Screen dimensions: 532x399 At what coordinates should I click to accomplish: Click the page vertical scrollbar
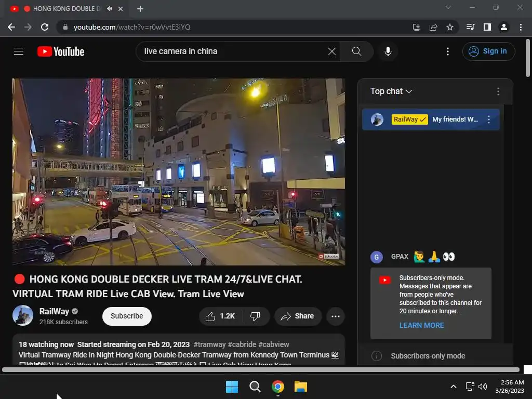click(528, 58)
